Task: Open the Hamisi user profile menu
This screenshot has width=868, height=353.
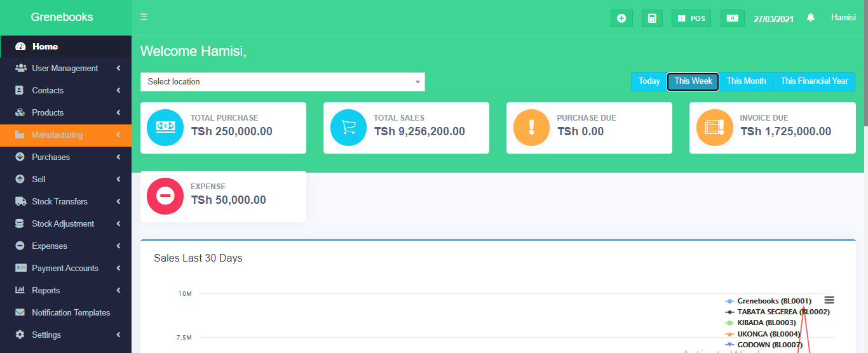Action: pos(843,18)
